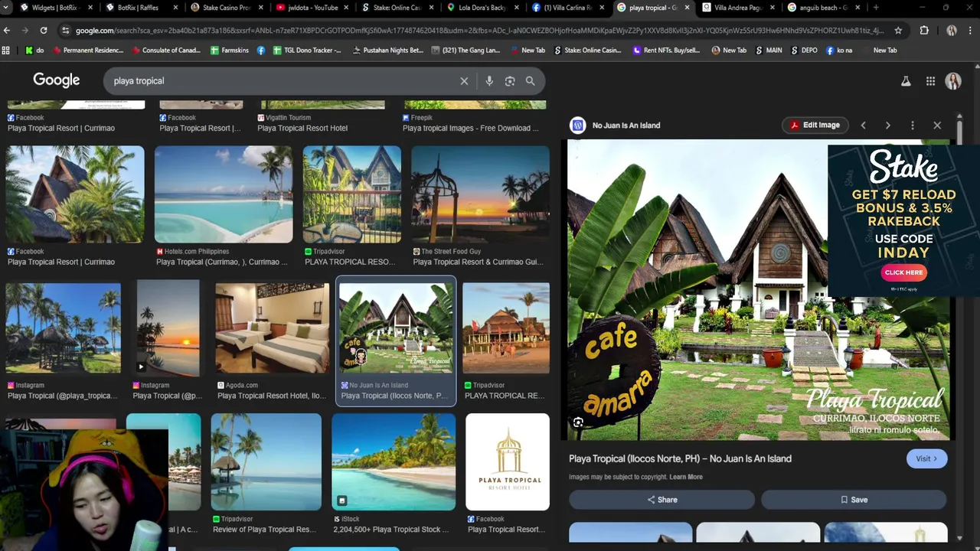Image resolution: width=980 pixels, height=551 pixels.
Task: Open Tripadvisor PLAYA TROPICAL RESO balcony thumbnail
Action: tap(352, 195)
